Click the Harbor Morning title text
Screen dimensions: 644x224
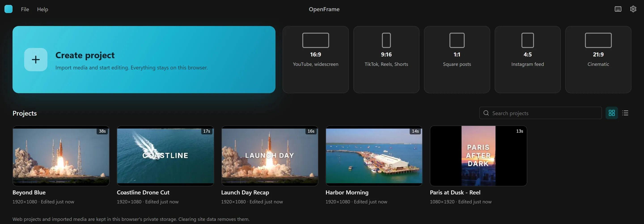coord(347,192)
